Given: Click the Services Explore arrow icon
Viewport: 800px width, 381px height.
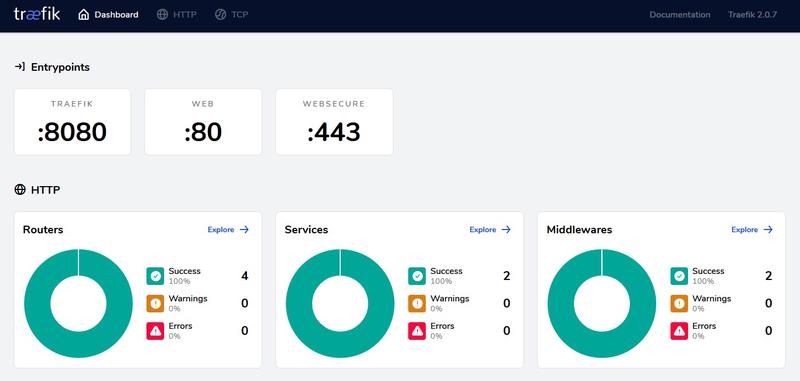Looking at the screenshot, I should (x=506, y=230).
